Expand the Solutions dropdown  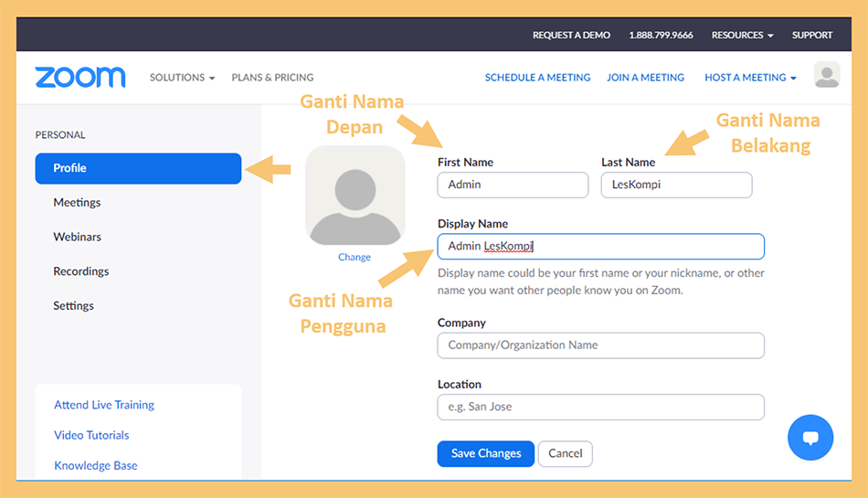tap(182, 78)
